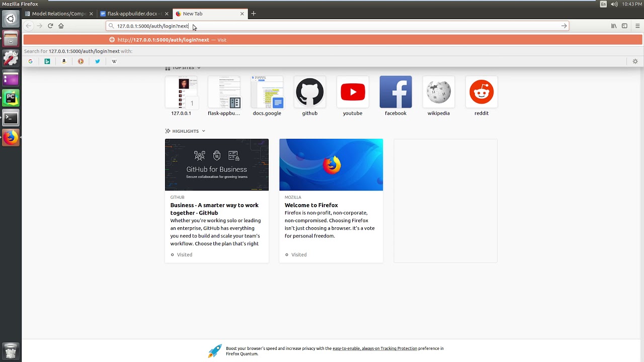
Task: Collapse the Top Sites section
Action: click(199, 68)
